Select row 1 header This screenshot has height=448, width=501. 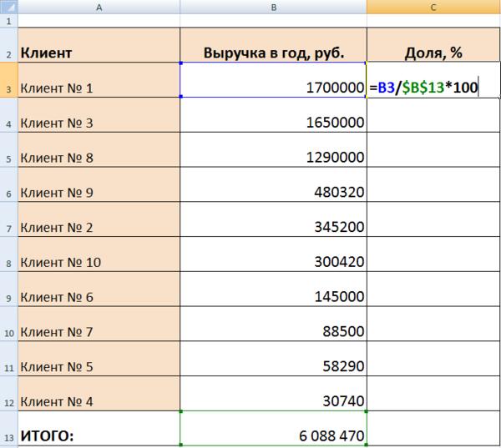click(8, 21)
